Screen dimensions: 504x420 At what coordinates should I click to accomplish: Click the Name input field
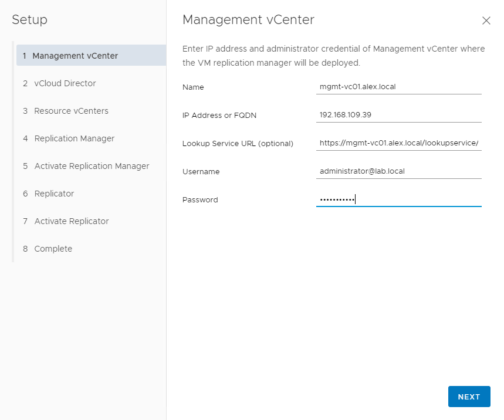(x=398, y=87)
